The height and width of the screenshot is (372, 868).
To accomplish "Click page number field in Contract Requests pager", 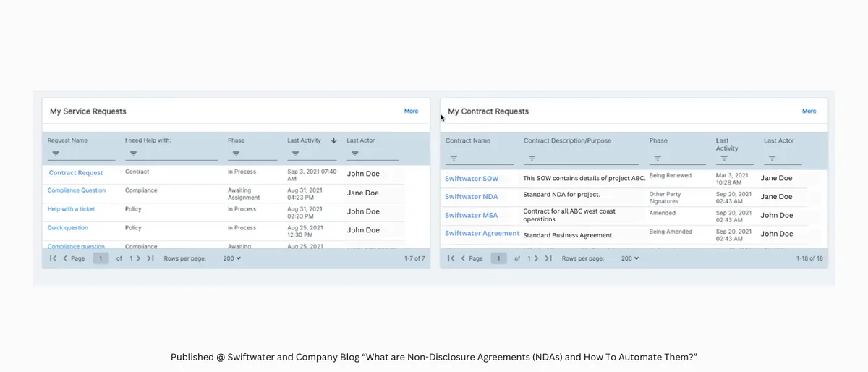I will click(x=498, y=258).
